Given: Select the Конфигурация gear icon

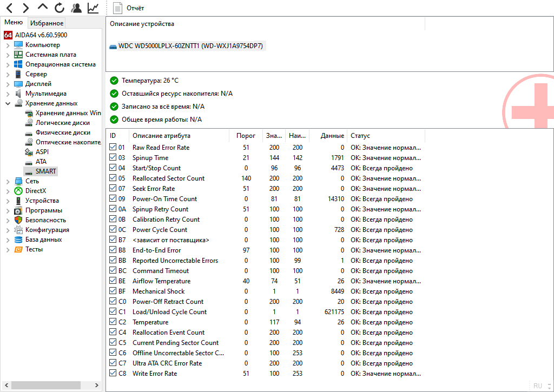Looking at the screenshot, I should [18, 230].
